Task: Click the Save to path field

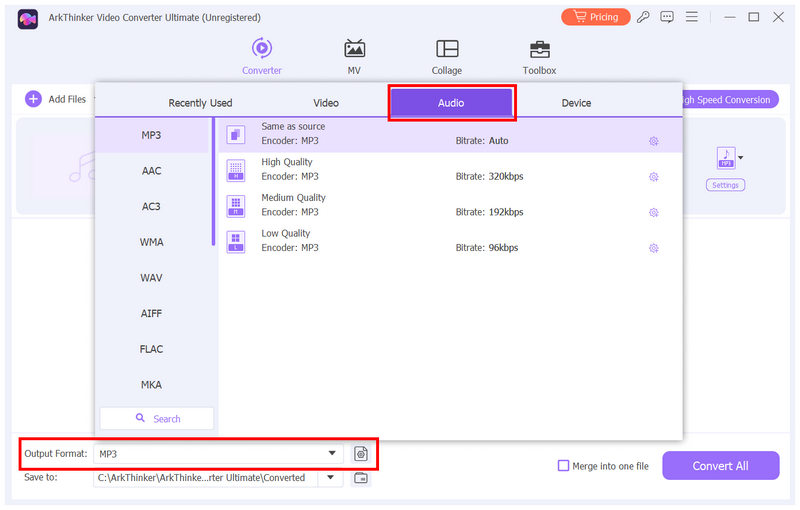Action: pos(205,478)
